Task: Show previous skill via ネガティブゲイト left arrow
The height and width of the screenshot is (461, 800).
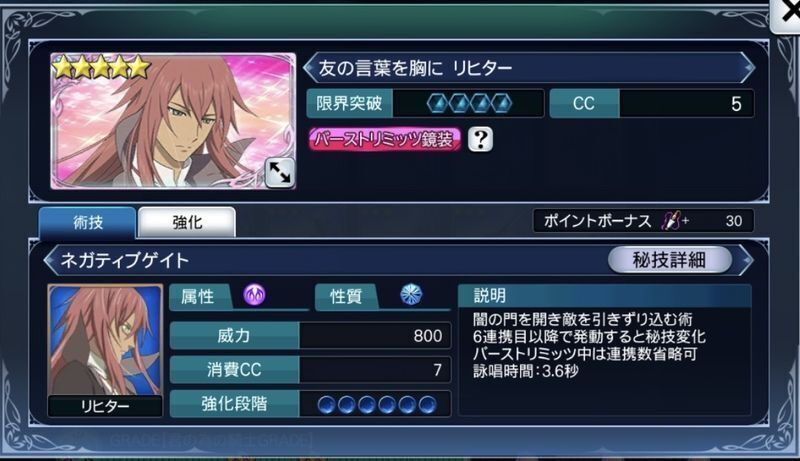Action: [51, 260]
